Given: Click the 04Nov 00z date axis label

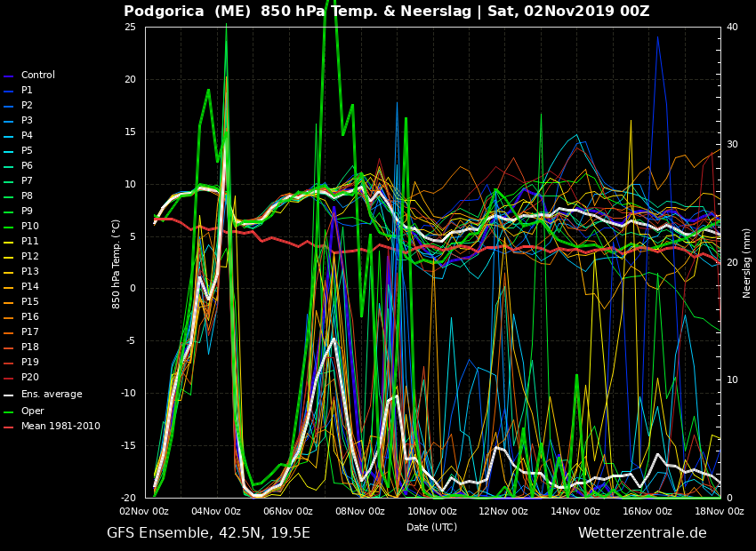Looking at the screenshot, I should pyautogui.click(x=216, y=512).
